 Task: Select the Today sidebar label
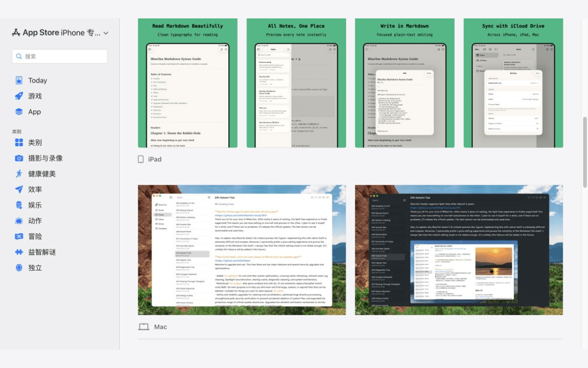pyautogui.click(x=38, y=81)
